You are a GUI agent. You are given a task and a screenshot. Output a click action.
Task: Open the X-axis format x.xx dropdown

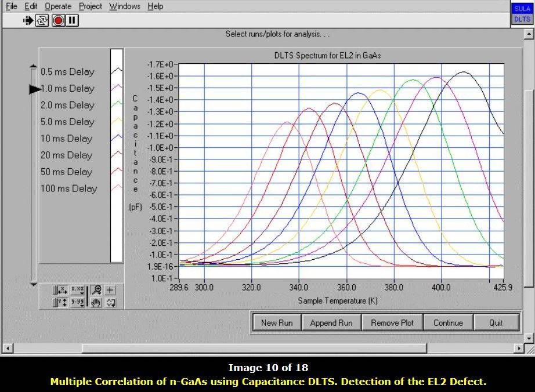point(77,291)
